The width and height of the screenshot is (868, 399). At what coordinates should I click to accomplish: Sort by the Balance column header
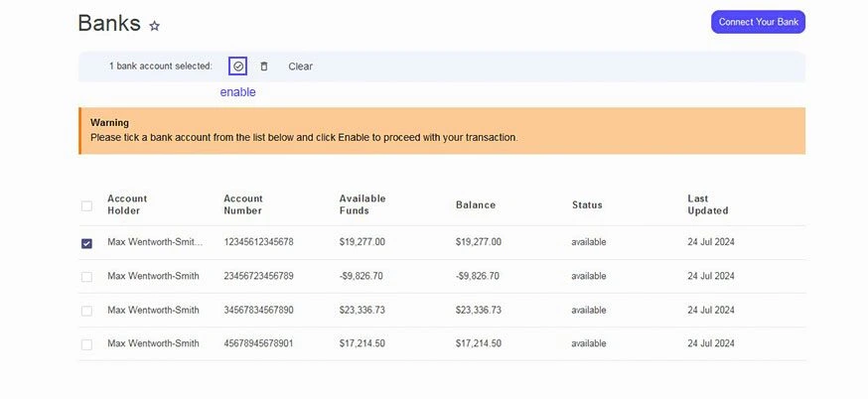point(476,205)
